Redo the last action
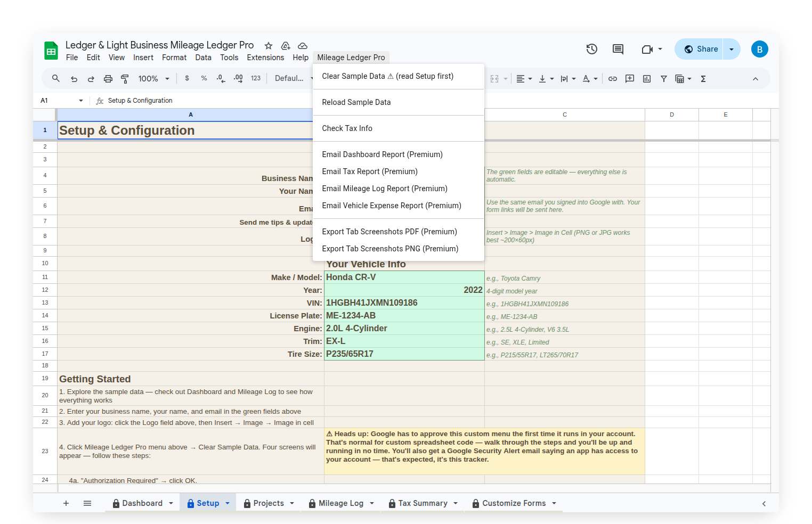This screenshot has height=524, width=812. 91,78
